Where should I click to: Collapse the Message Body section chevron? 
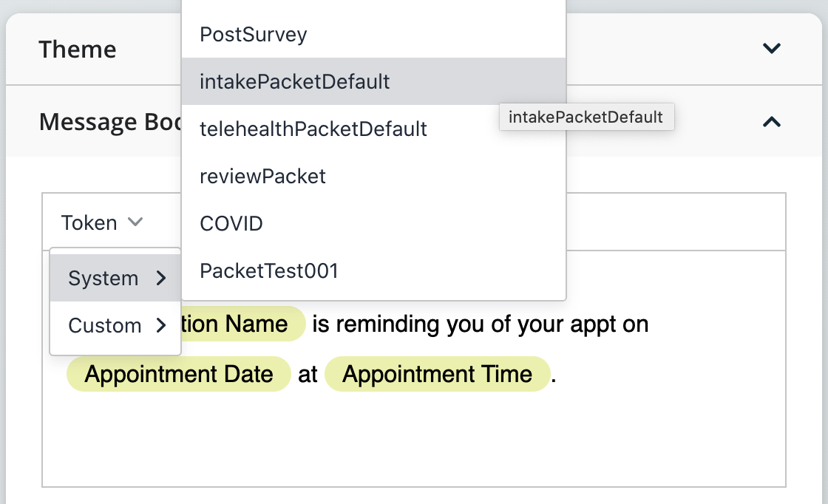click(772, 122)
